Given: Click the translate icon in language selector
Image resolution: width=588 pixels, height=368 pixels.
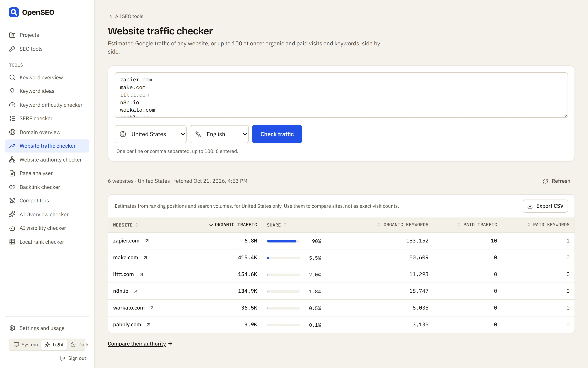Looking at the screenshot, I should tap(198, 134).
